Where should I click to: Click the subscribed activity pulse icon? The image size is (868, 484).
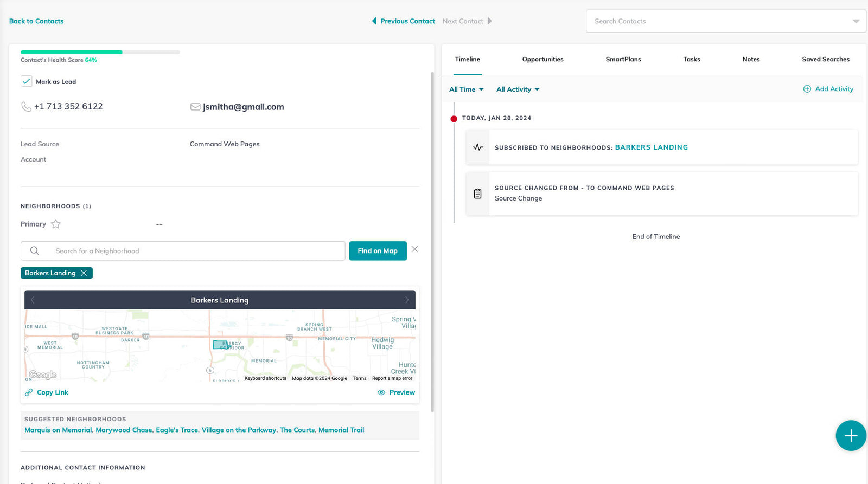pyautogui.click(x=477, y=147)
